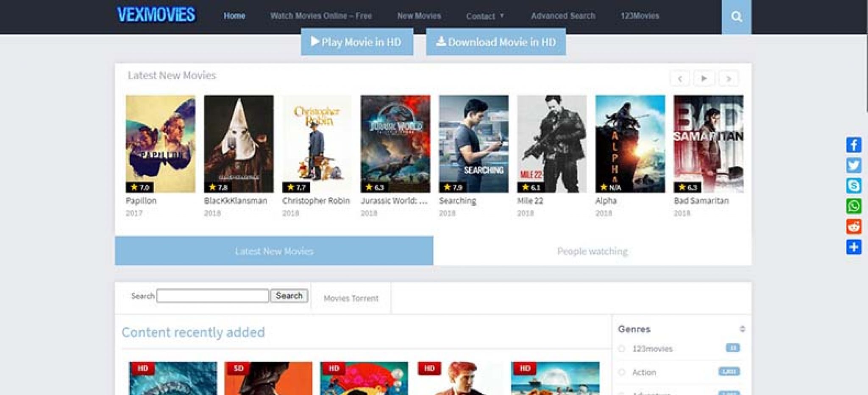The width and height of the screenshot is (868, 395).
Task: Share page on Twitter
Action: click(x=854, y=165)
